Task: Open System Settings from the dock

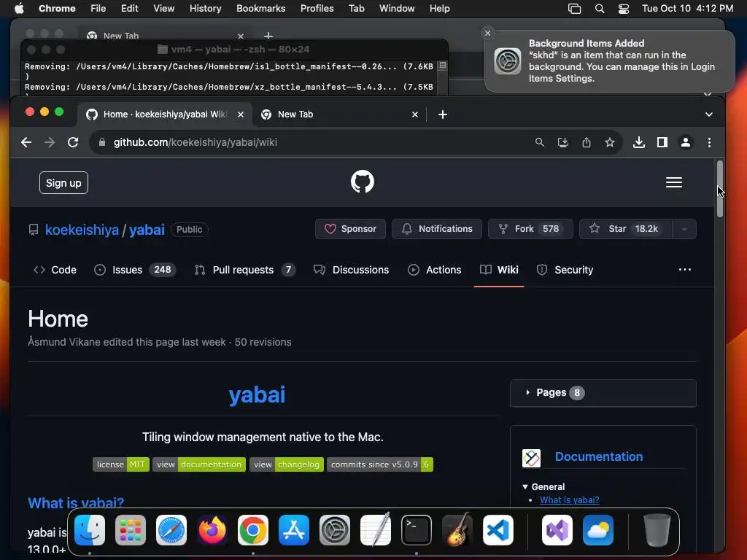Action: click(x=334, y=530)
